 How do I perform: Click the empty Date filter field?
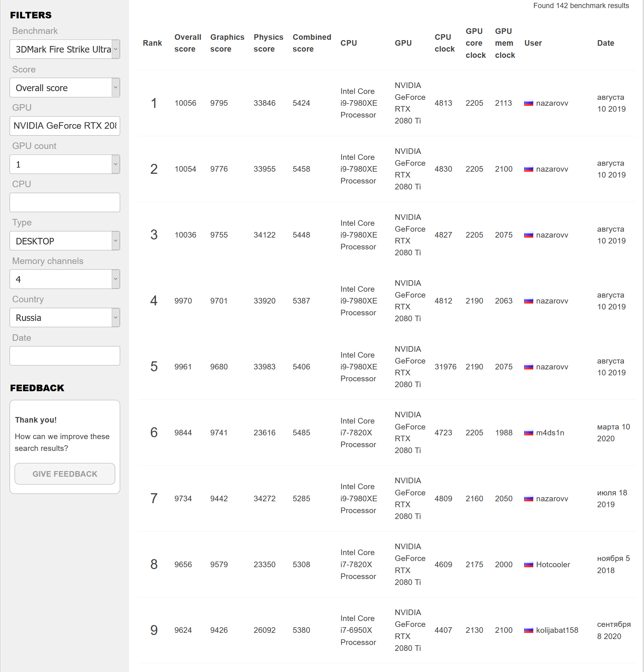[x=65, y=356]
